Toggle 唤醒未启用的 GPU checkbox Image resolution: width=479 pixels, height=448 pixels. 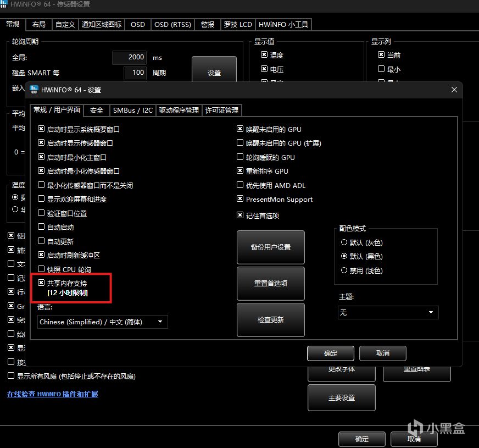240,129
